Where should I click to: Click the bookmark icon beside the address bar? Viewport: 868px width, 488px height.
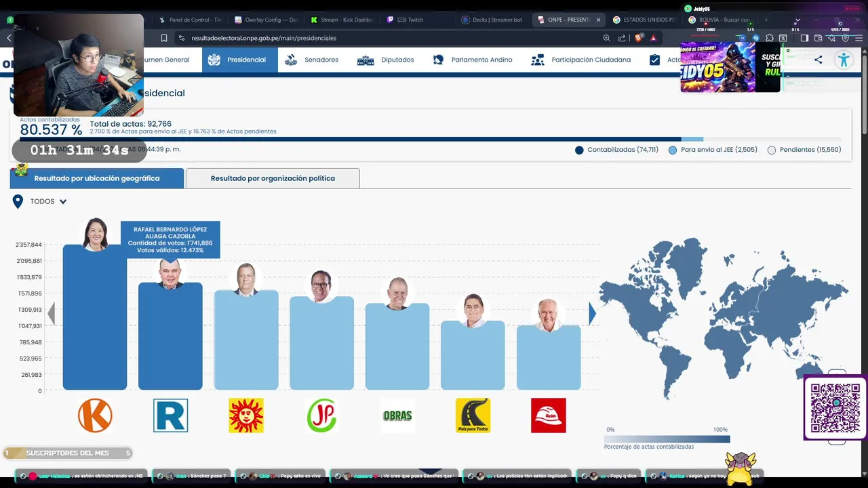[x=164, y=38]
